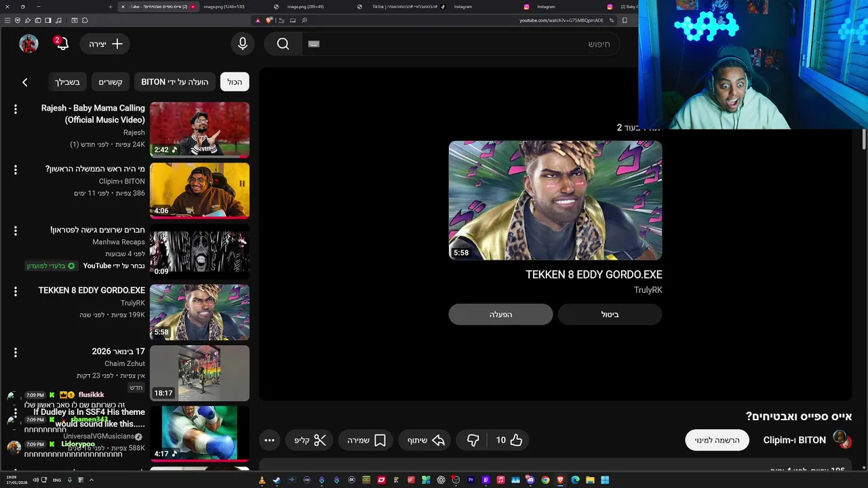Bookmark page in browser address bar
The width and height of the screenshot is (868, 488).
(625, 20)
